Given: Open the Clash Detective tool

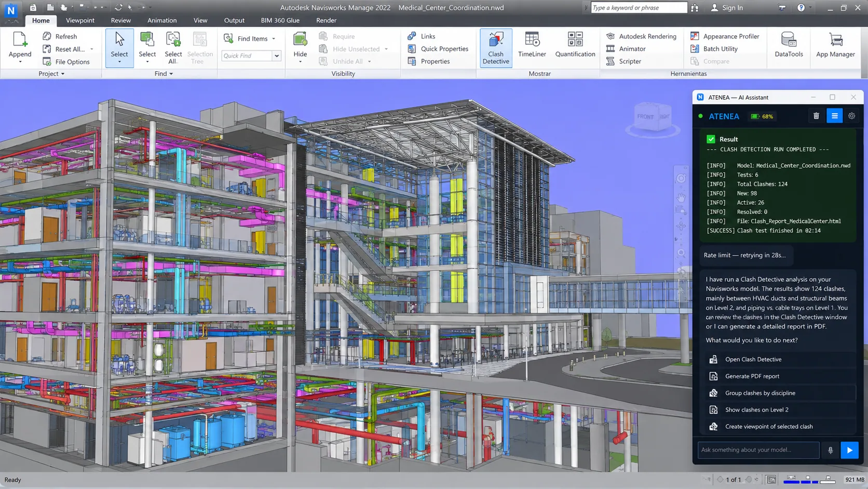Looking at the screenshot, I should (x=496, y=48).
